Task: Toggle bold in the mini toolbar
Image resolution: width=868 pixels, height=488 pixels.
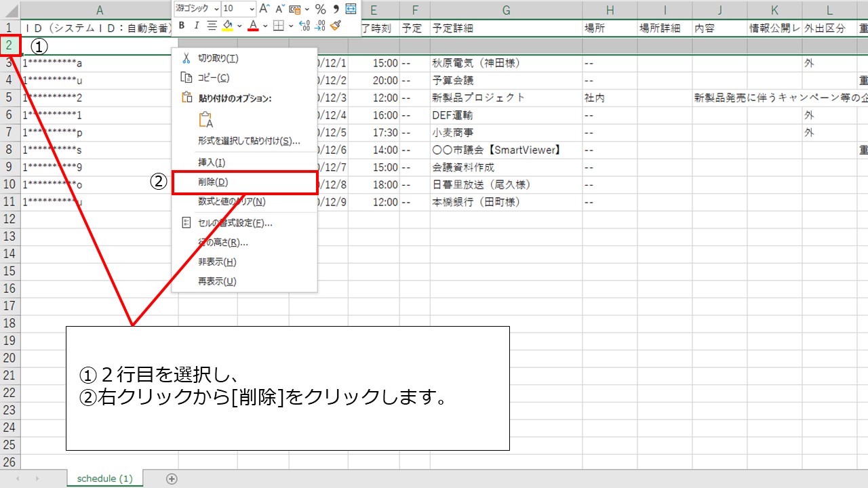Action: pos(181,26)
